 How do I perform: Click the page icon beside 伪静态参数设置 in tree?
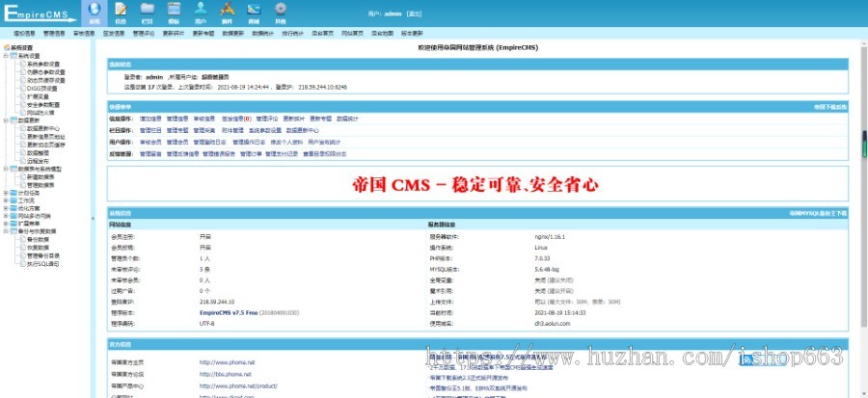tap(23, 72)
